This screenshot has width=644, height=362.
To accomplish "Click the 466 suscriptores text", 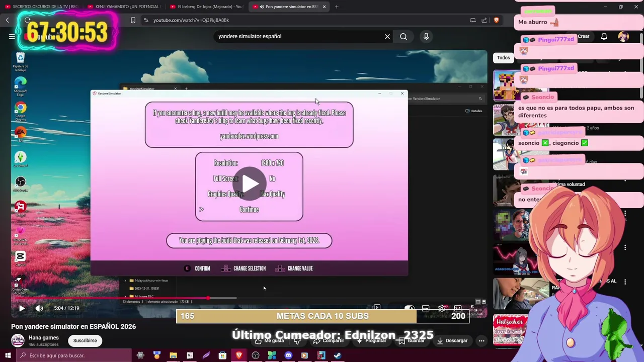I will (x=43, y=344).
